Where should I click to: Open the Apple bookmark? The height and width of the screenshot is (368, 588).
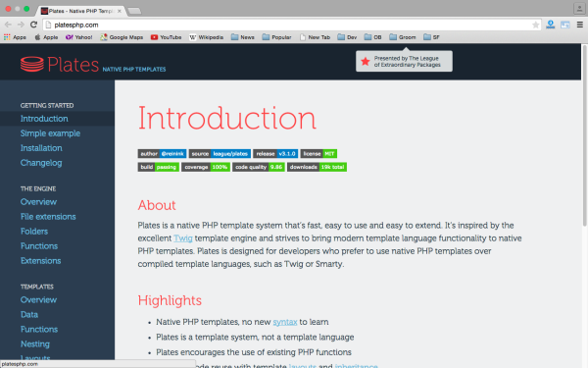(46, 37)
